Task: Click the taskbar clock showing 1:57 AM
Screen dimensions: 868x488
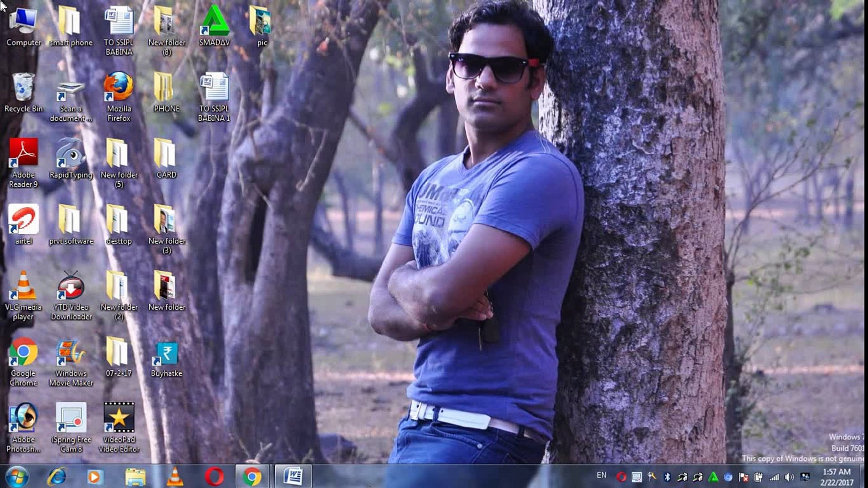Action: coord(837,477)
